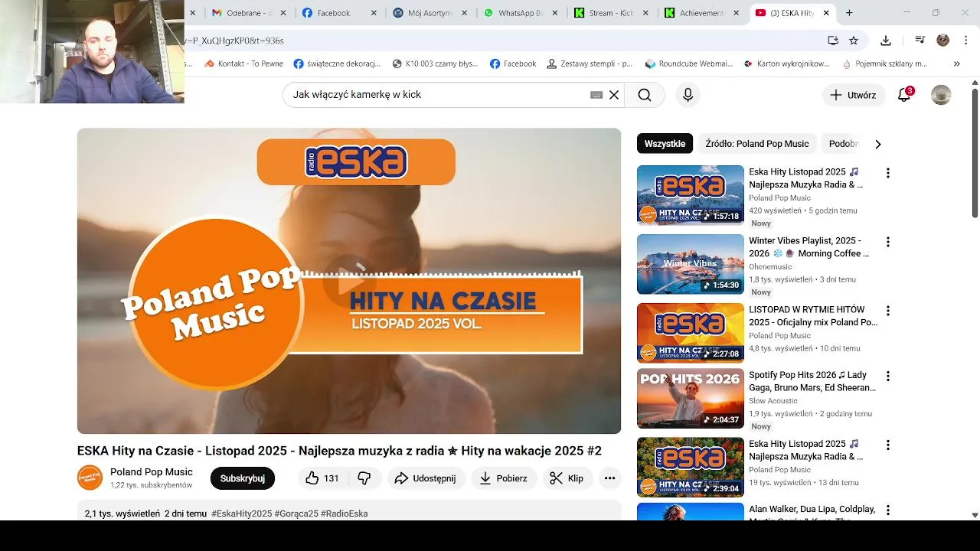The width and height of the screenshot is (980, 551).
Task: Click the #RadioEska hashtag
Action: pos(345,514)
